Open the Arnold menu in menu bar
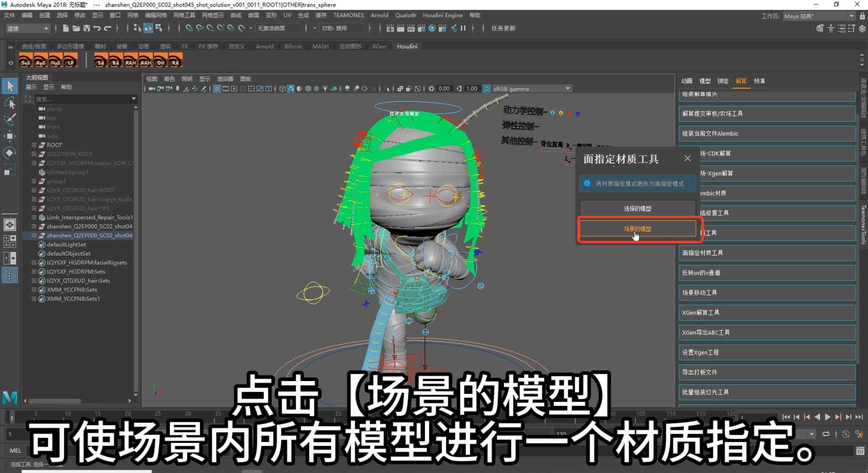 379,15
